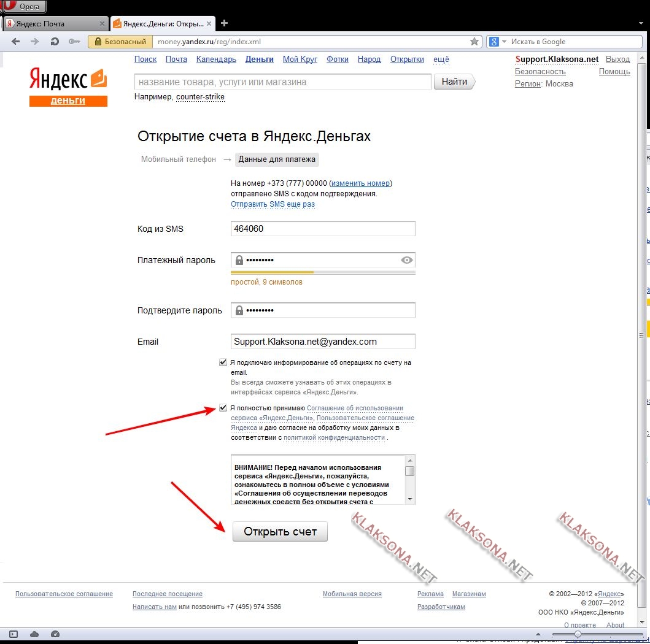Open the Реклама footer link

click(x=430, y=594)
